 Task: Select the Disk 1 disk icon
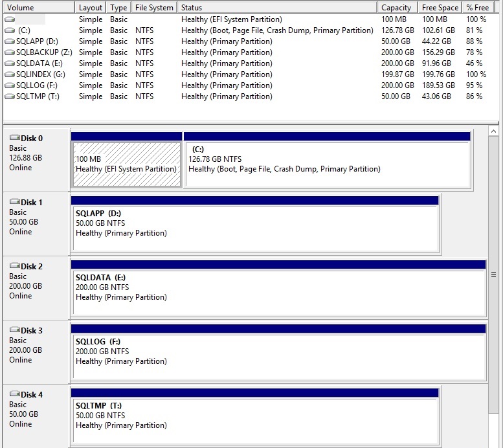15,202
